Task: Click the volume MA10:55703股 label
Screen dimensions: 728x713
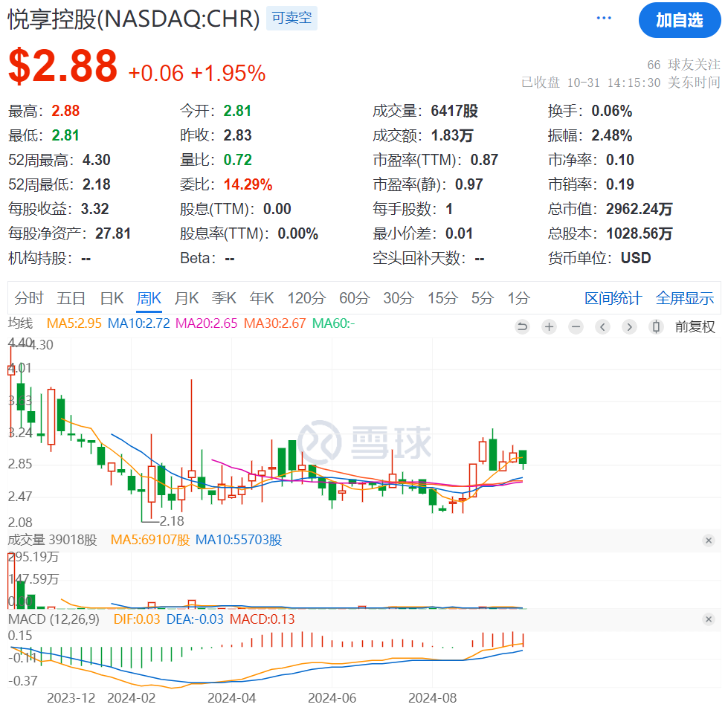Action: 239,540
